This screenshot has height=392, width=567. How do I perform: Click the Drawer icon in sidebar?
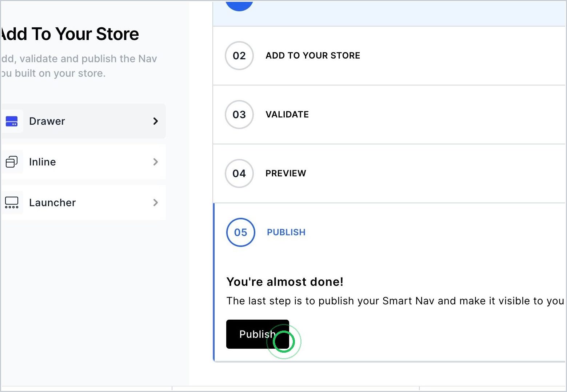tap(12, 121)
